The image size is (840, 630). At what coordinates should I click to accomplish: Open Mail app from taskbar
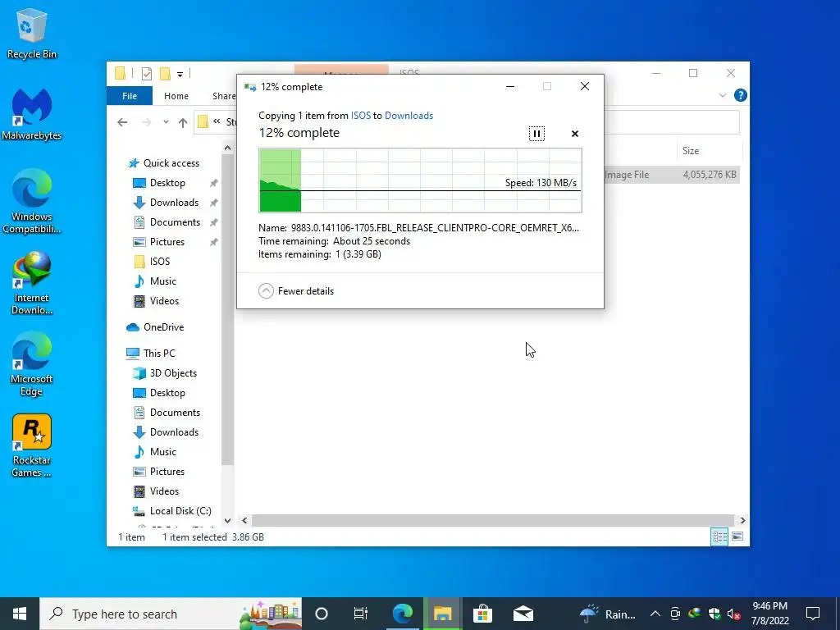[523, 614]
